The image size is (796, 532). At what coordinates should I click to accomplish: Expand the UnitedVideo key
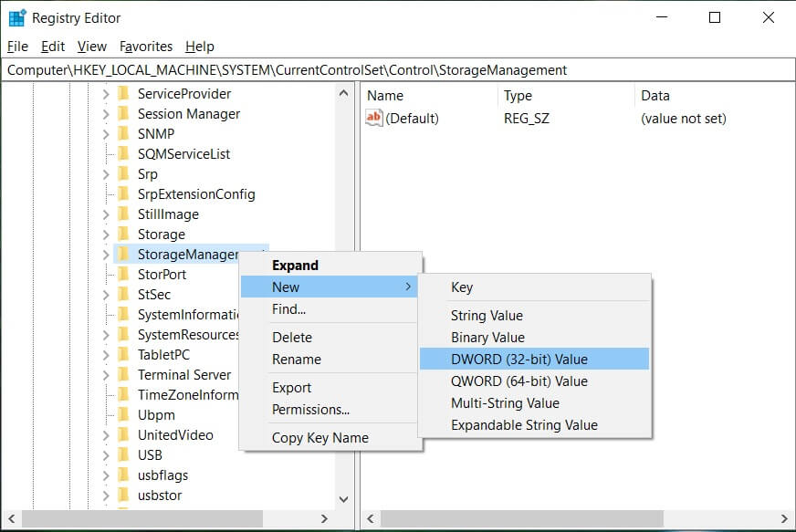click(x=106, y=435)
